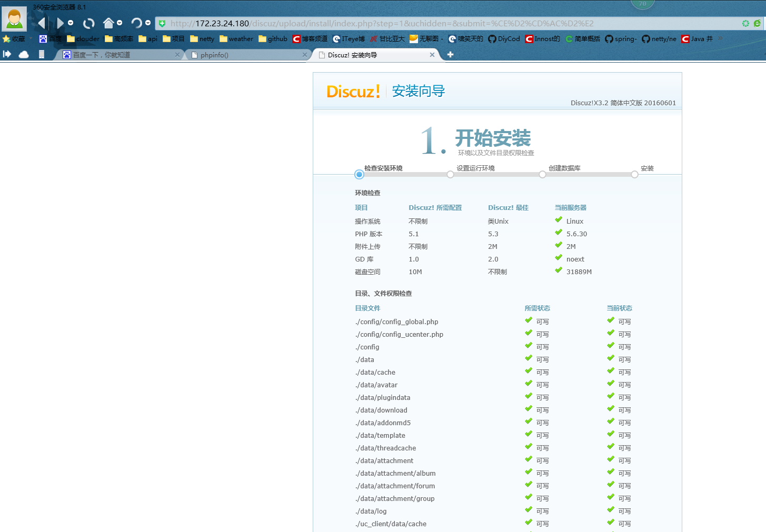Open the Java 并 bookmark
The width and height of the screenshot is (766, 532).
[697, 39]
